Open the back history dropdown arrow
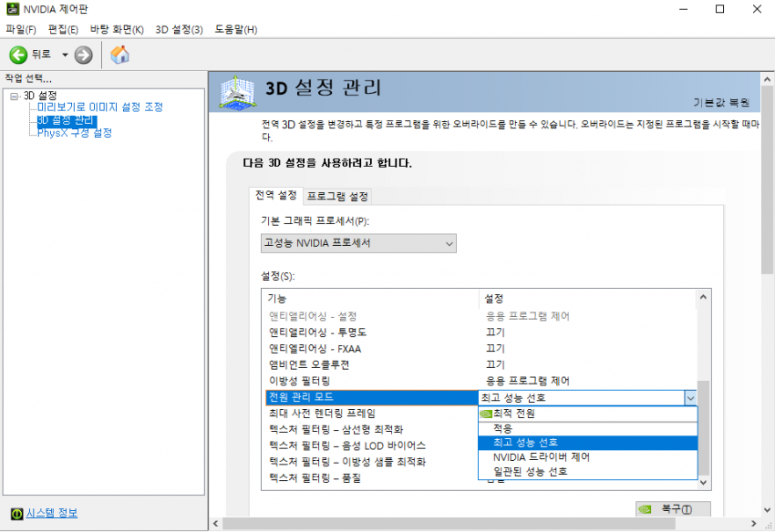 point(65,55)
